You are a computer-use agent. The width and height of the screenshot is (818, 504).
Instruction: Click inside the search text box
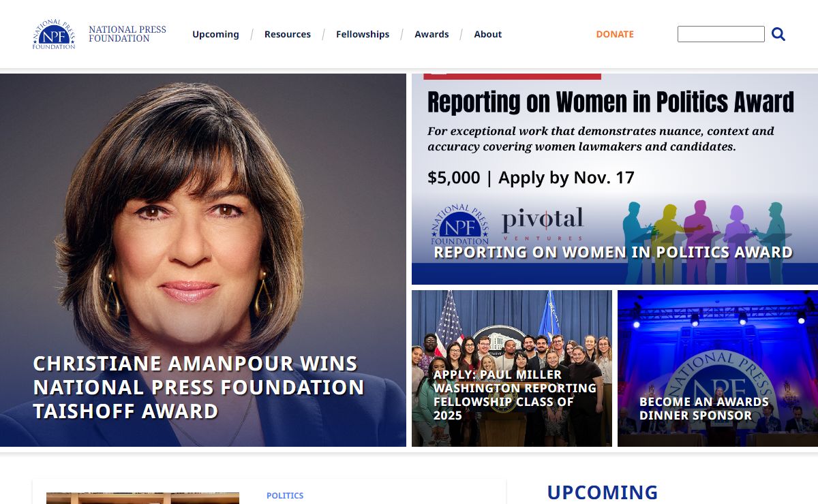[x=721, y=34]
